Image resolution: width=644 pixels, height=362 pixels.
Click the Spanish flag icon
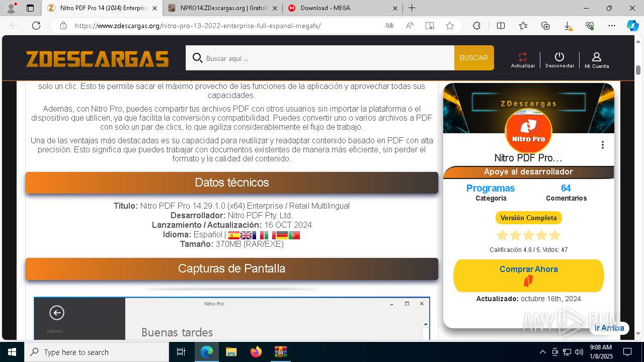[x=234, y=235]
